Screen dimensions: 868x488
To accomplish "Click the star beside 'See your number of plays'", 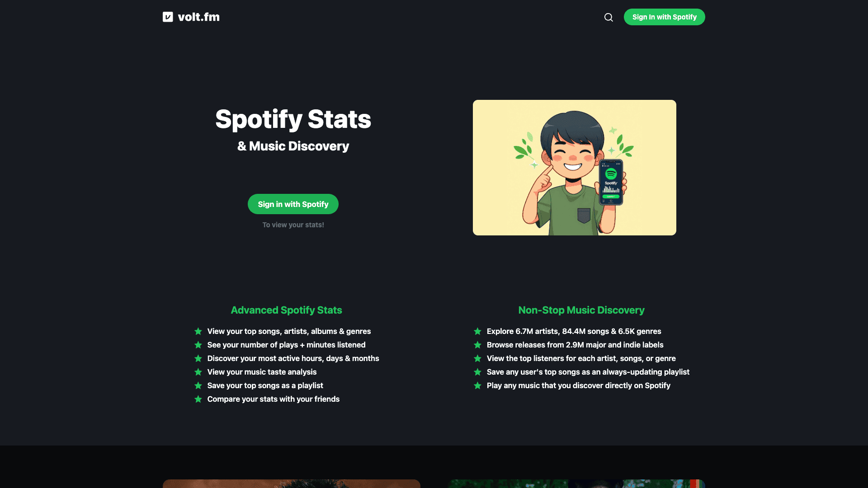I will 198,345.
